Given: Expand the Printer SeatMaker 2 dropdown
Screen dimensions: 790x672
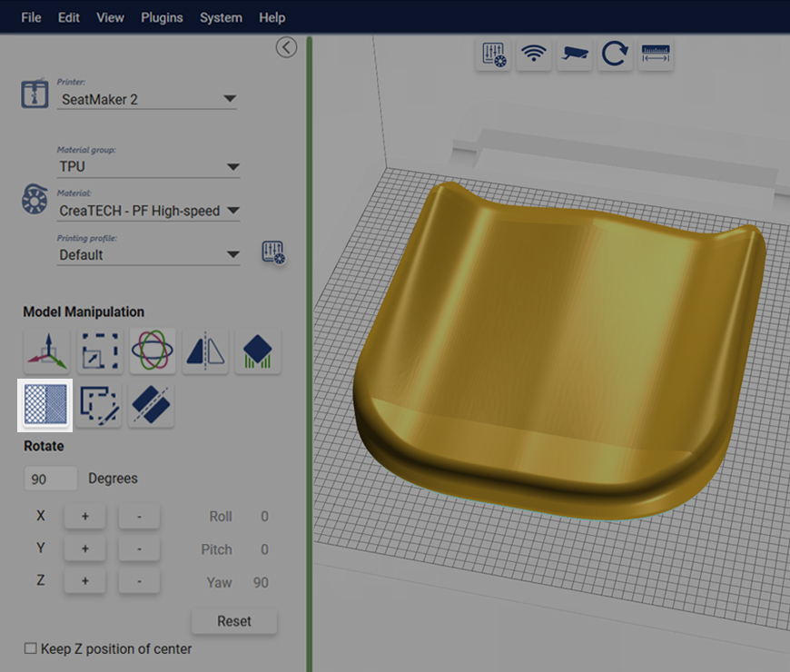Looking at the screenshot, I should point(146,99).
